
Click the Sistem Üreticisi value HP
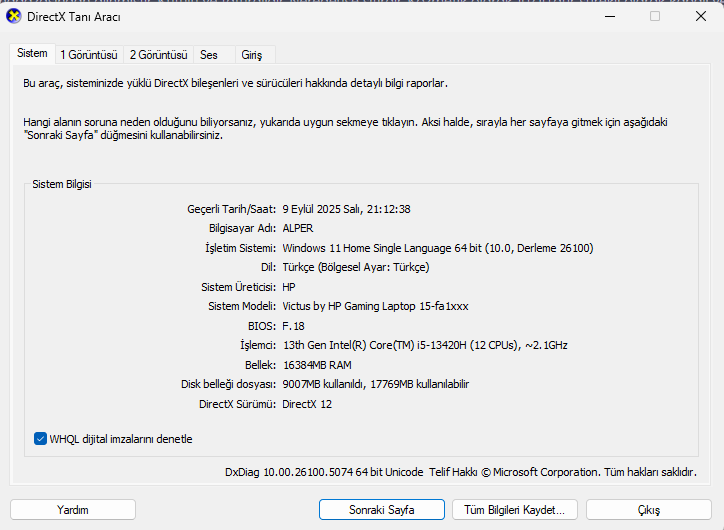[289, 287]
